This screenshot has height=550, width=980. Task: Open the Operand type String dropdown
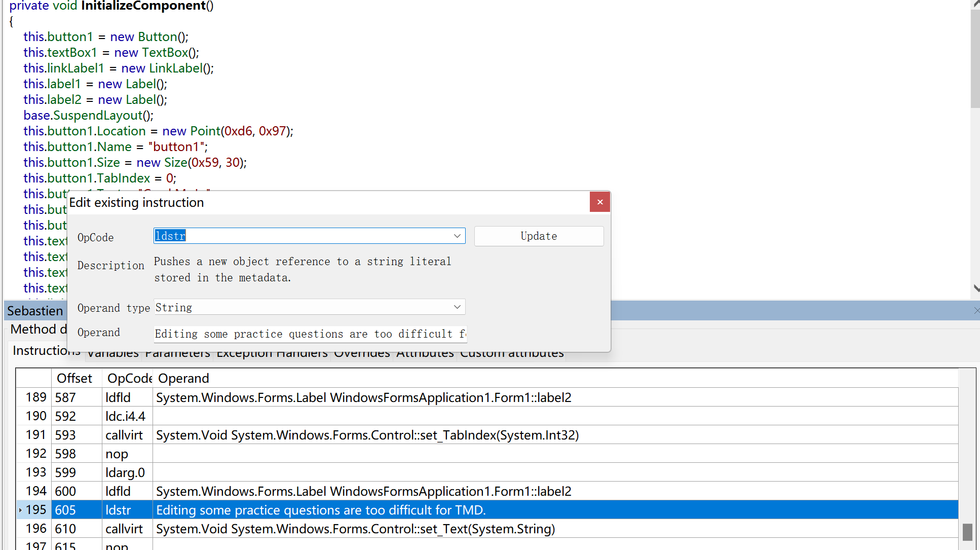click(x=457, y=307)
